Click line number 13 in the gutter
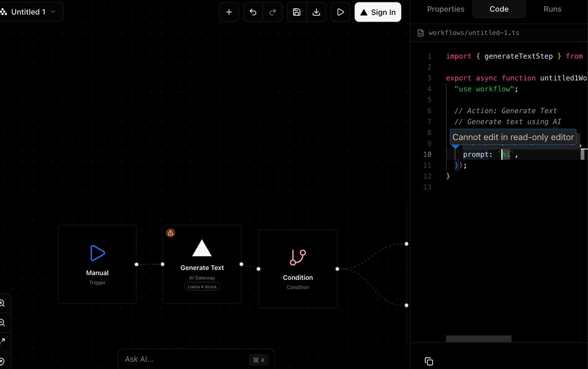 tap(427, 187)
